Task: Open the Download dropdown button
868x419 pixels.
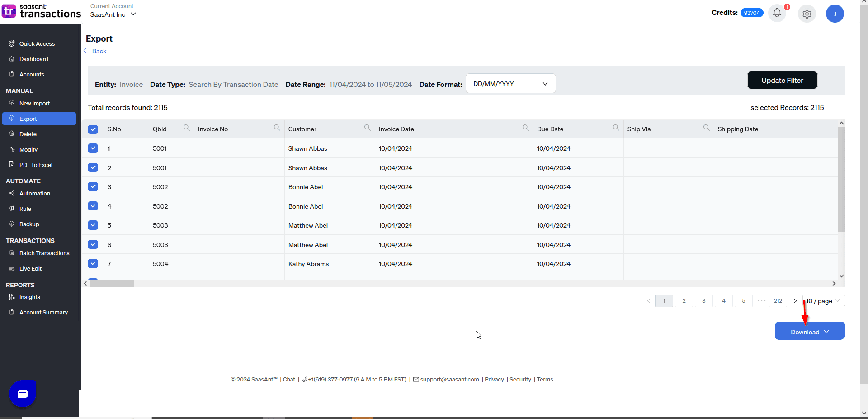Action: (810, 331)
